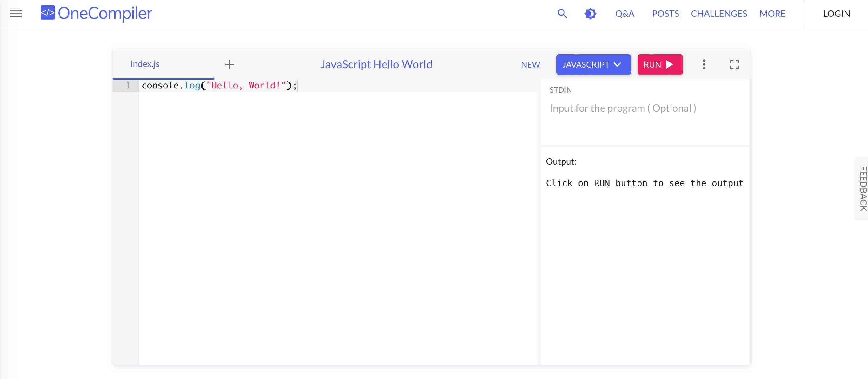Open the three-dot options menu
868x379 pixels.
click(704, 64)
